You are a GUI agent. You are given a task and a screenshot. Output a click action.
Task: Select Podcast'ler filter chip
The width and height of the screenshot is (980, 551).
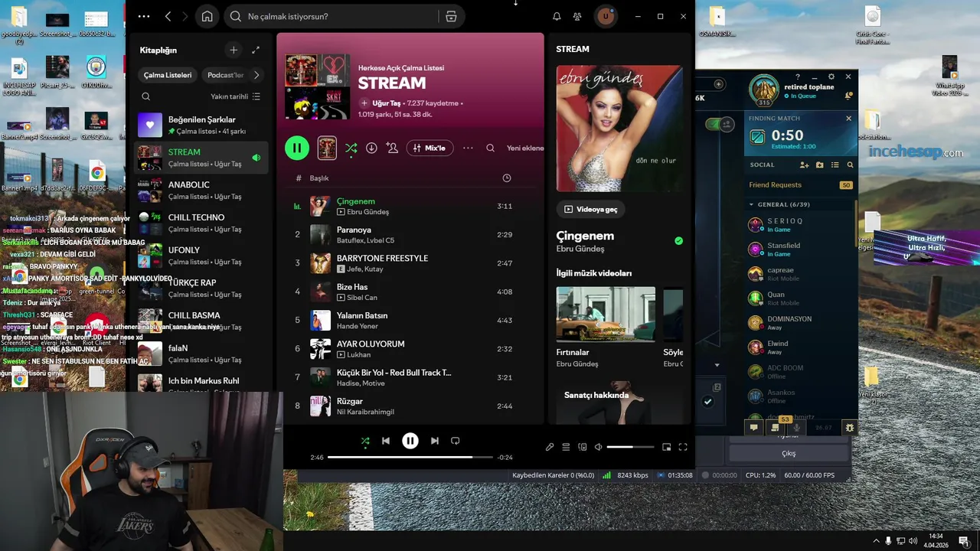pyautogui.click(x=225, y=75)
